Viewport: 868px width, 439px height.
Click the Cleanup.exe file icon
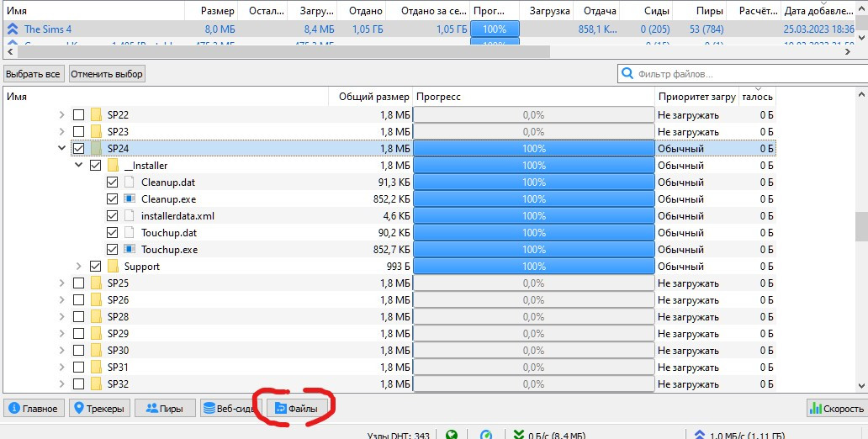(x=130, y=199)
